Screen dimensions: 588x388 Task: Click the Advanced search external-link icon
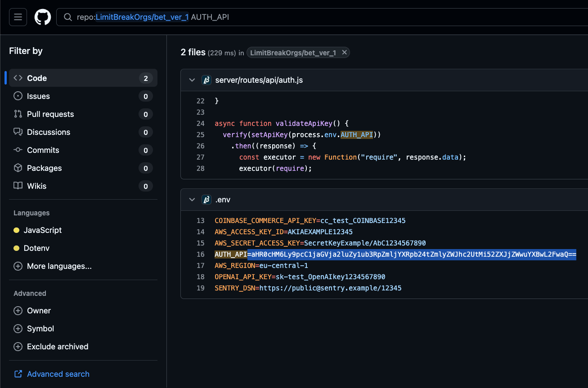[18, 374]
